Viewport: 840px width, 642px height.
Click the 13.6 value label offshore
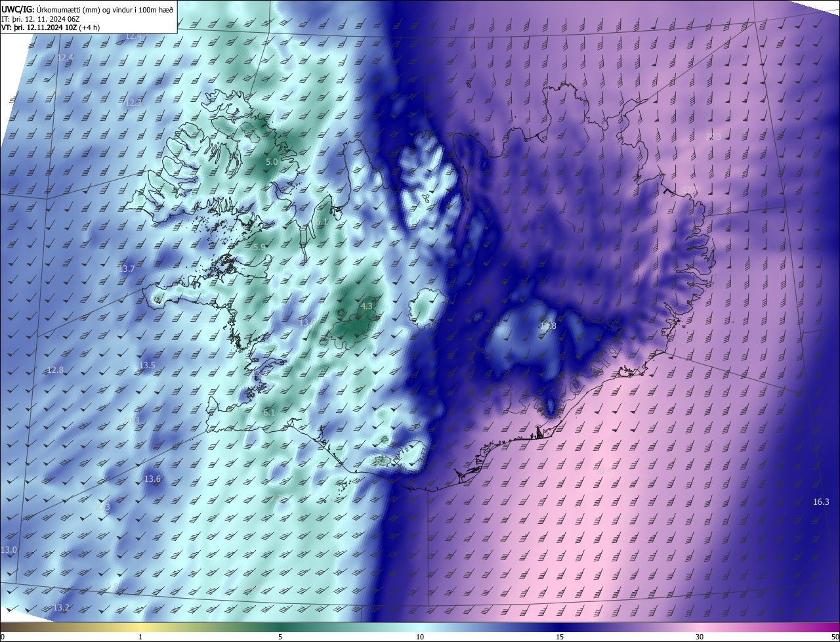(152, 479)
